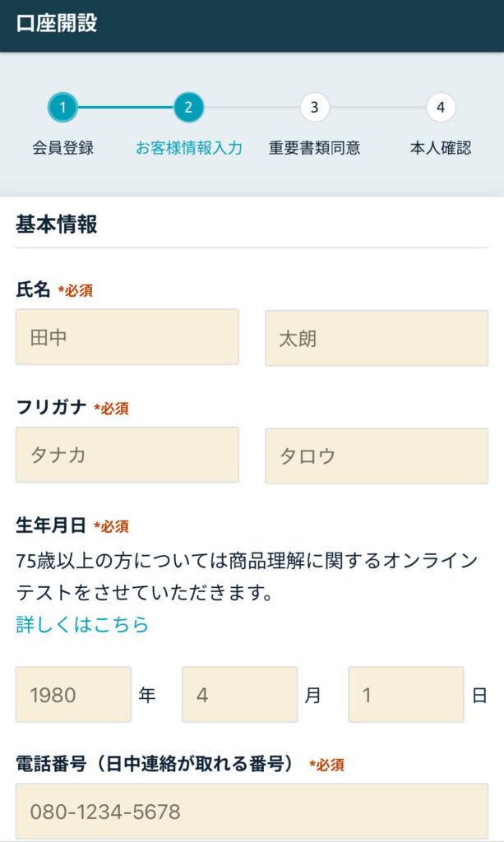Select the 重要書類同意 step label
This screenshot has height=842, width=504.
point(314,149)
